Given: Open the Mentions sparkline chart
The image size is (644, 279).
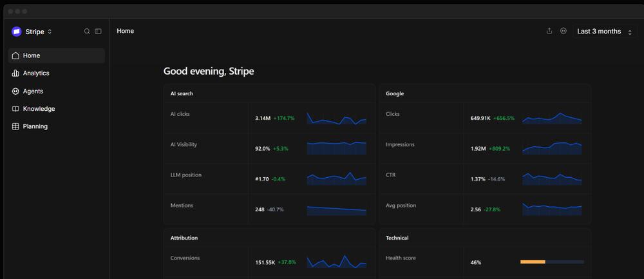Looking at the screenshot, I should pyautogui.click(x=336, y=209).
